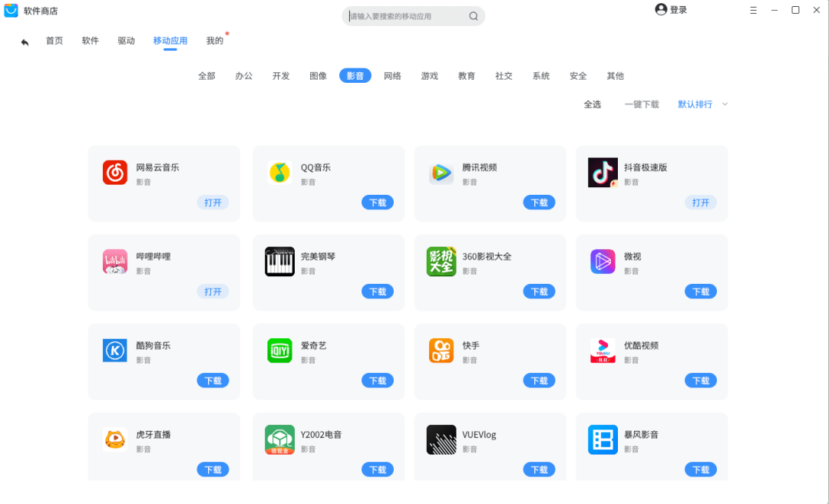Click the 一键下载 button

click(642, 104)
